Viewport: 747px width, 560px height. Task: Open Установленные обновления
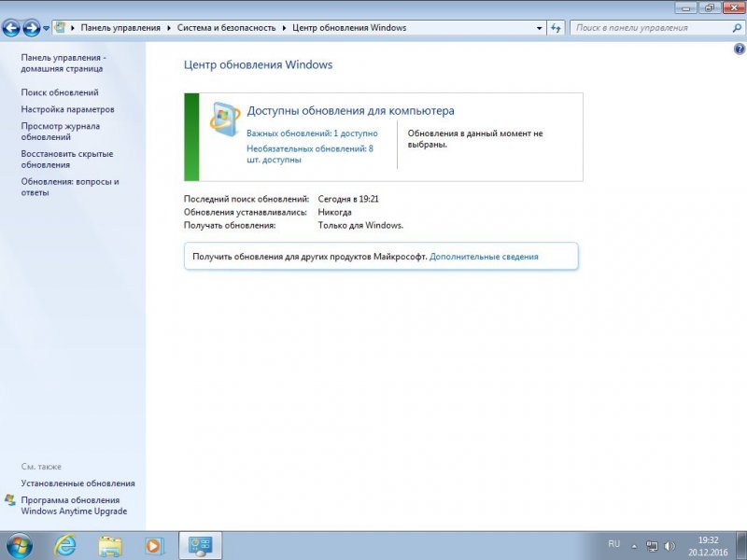tap(78, 483)
